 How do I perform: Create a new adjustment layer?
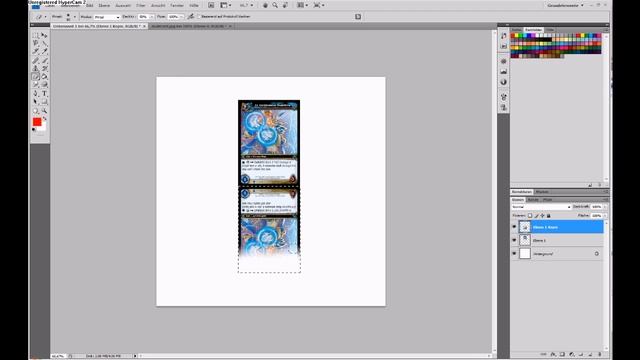(572, 354)
